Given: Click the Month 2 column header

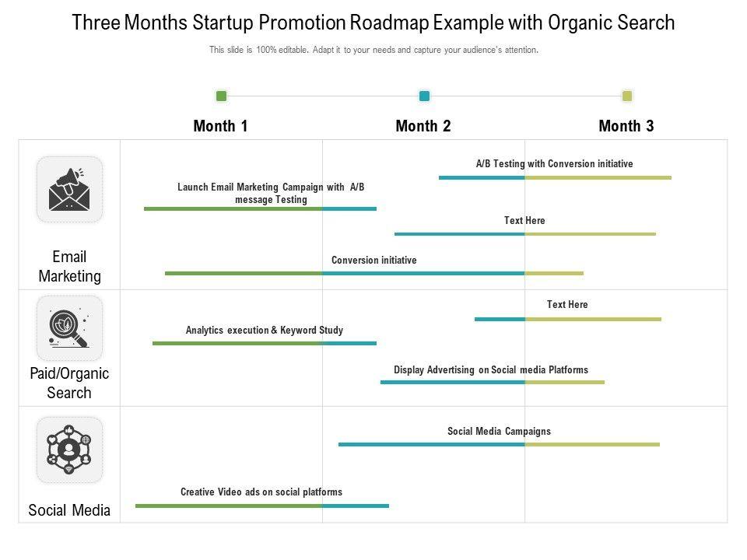Looking at the screenshot, I should point(423,126).
